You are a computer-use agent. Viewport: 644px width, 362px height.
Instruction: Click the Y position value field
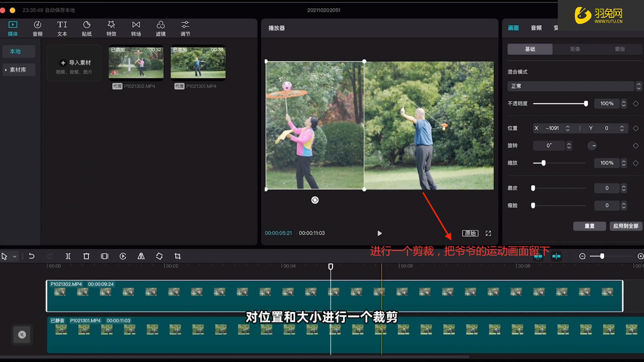(x=606, y=128)
